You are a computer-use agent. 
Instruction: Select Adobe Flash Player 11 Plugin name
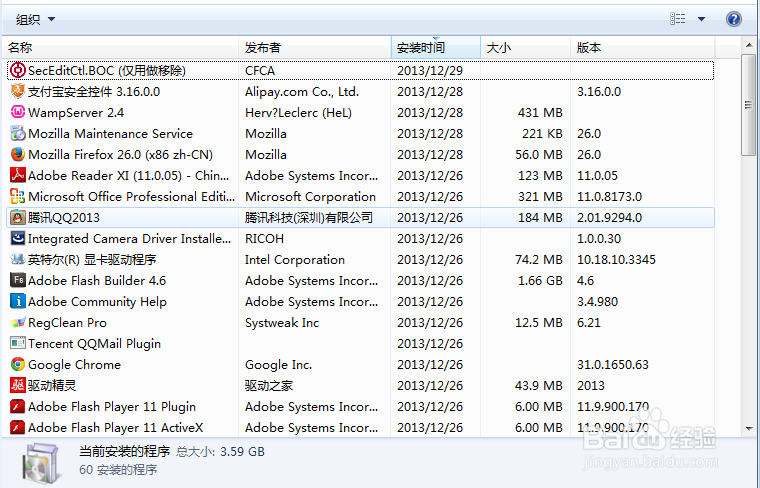[112, 407]
